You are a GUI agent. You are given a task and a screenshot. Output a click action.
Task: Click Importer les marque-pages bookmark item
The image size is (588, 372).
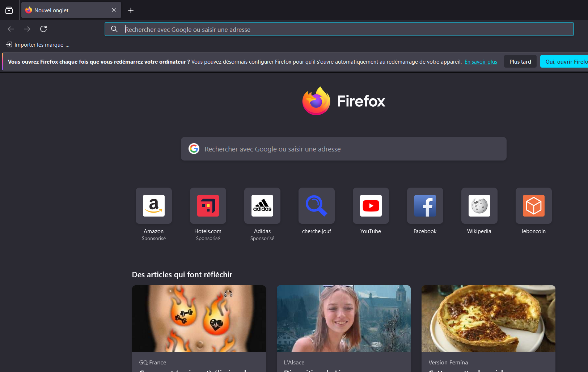tap(38, 45)
